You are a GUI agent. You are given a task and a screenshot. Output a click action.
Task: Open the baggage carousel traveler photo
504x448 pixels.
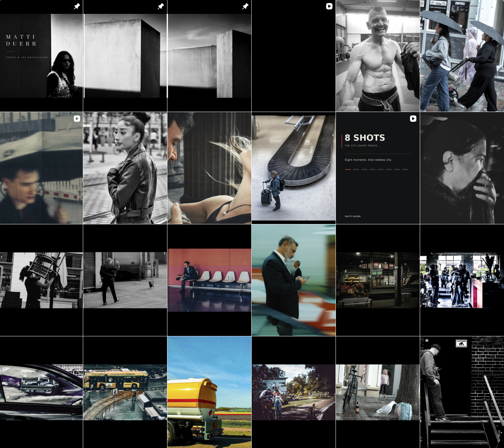[x=294, y=168]
